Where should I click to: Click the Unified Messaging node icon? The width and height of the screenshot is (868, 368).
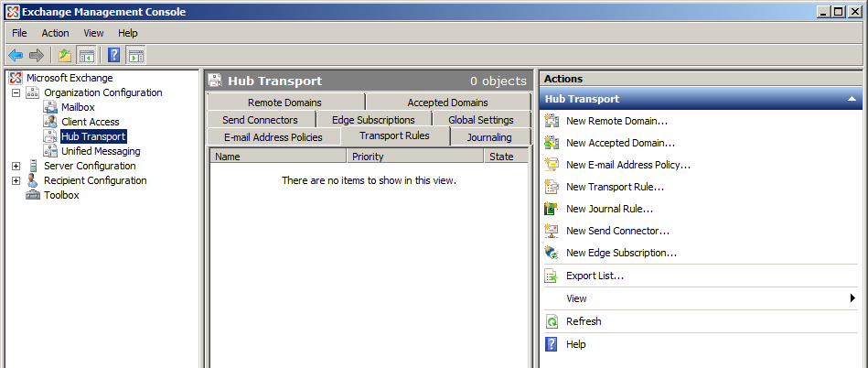coord(50,151)
